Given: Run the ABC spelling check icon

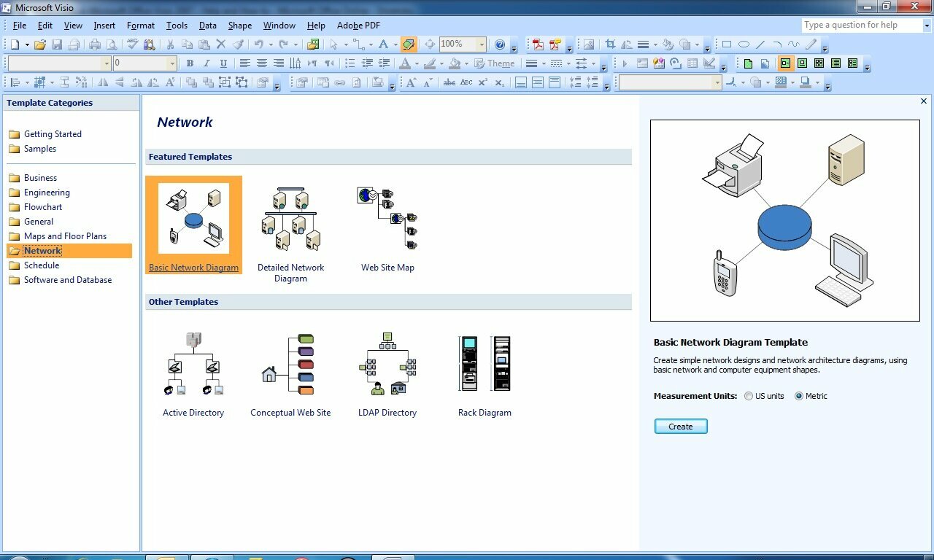Looking at the screenshot, I should 132,44.
